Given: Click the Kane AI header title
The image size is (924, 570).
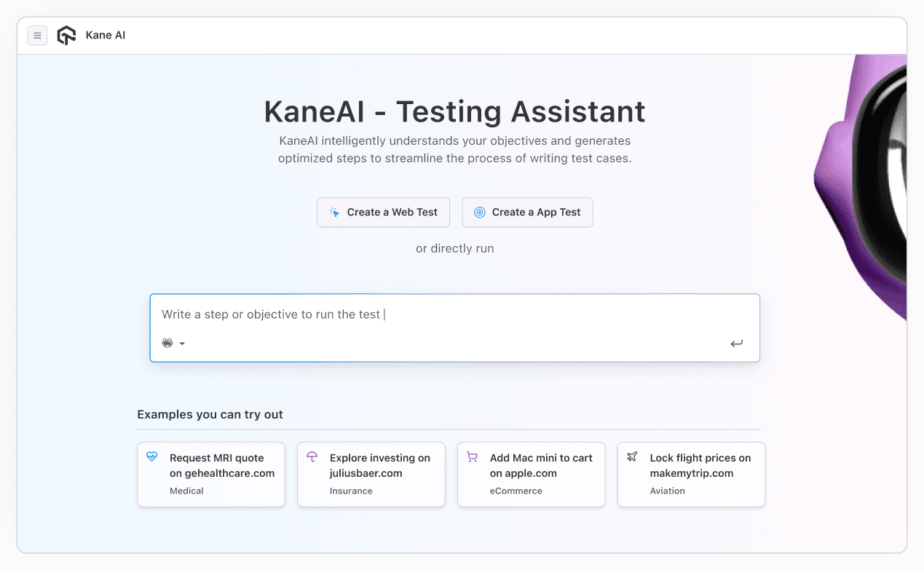Looking at the screenshot, I should click(106, 36).
